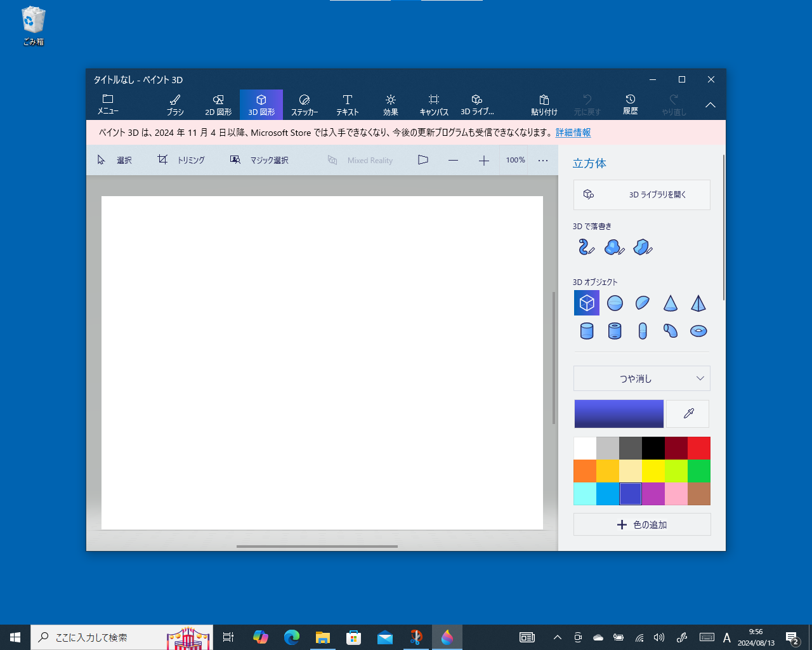
Task: Select the doughnut 3D shape
Action: tap(698, 331)
